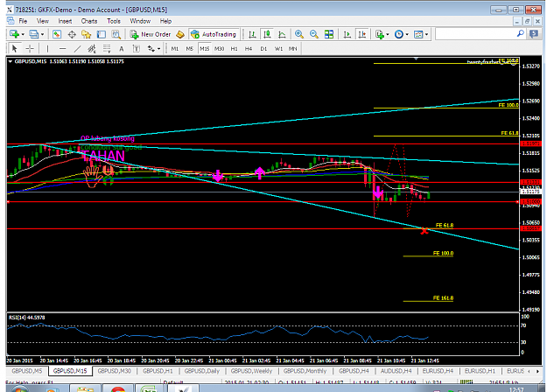Viewport: 547px width, 392px height.
Task: Select the Fibonacci retracement tool
Action: click(107, 48)
